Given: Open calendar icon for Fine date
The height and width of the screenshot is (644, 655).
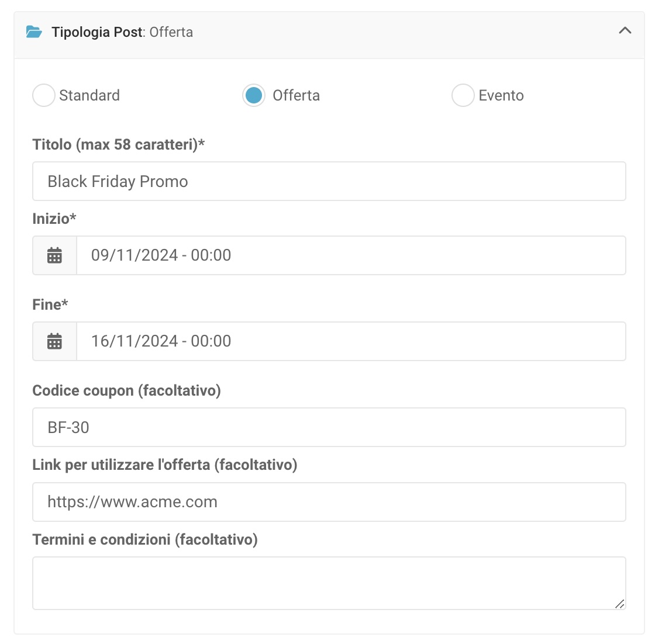Looking at the screenshot, I should click(54, 341).
